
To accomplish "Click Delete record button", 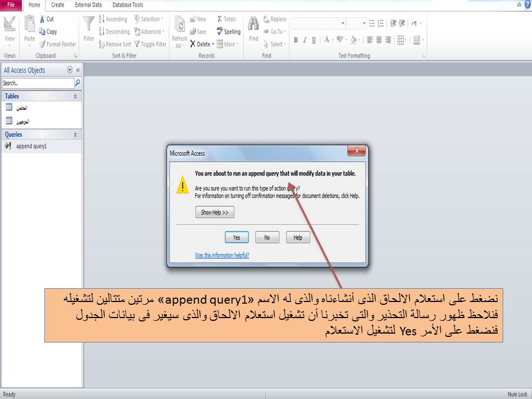I will [200, 44].
